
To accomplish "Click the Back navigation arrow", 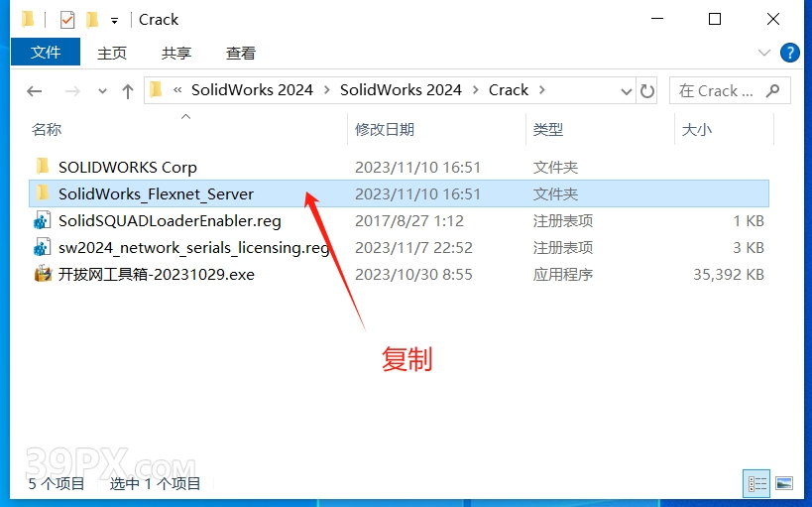I will pyautogui.click(x=34, y=91).
